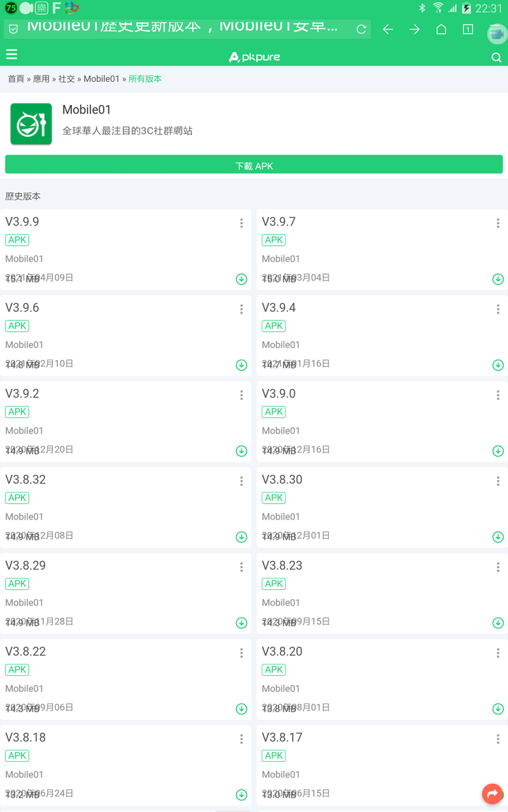The image size is (508, 812).
Task: Open the V3.8.18 version card
Action: coord(126,765)
